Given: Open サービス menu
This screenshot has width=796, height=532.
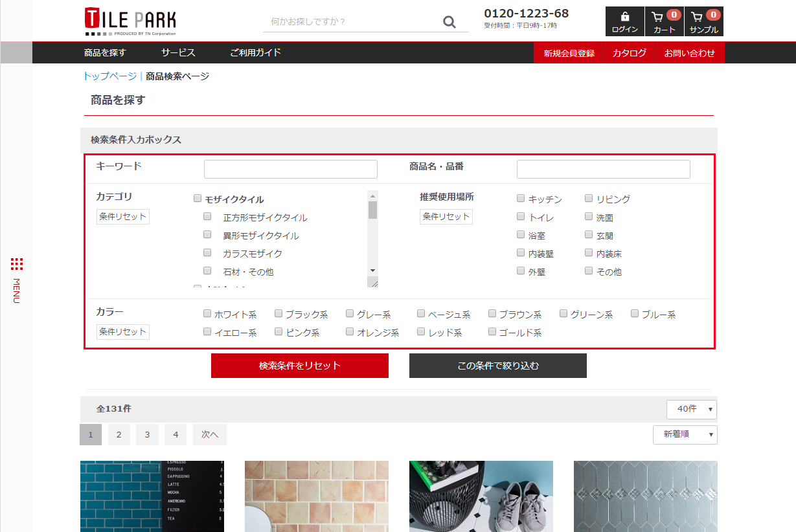Looking at the screenshot, I should click(x=178, y=52).
